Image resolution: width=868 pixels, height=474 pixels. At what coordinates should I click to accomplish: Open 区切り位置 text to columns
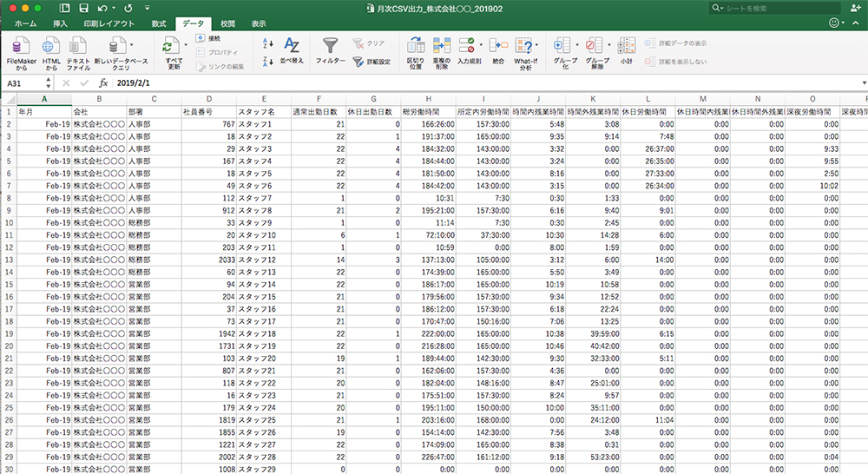[416, 52]
